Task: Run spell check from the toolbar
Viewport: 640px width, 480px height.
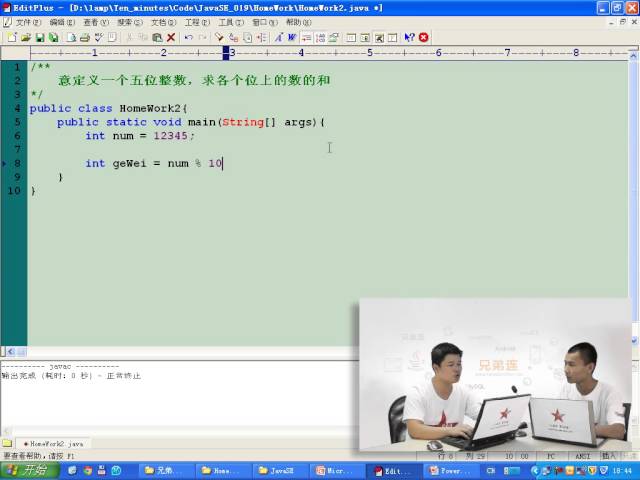Action: pos(98,38)
